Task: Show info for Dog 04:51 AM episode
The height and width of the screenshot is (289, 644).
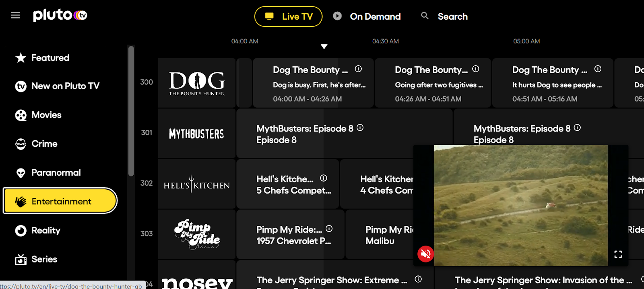Action: click(x=598, y=69)
